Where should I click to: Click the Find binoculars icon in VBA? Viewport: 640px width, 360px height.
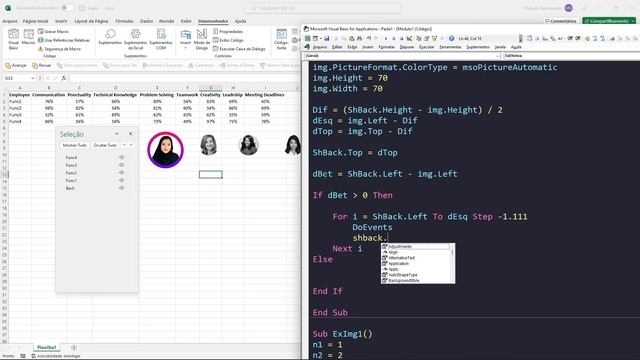click(x=360, y=38)
